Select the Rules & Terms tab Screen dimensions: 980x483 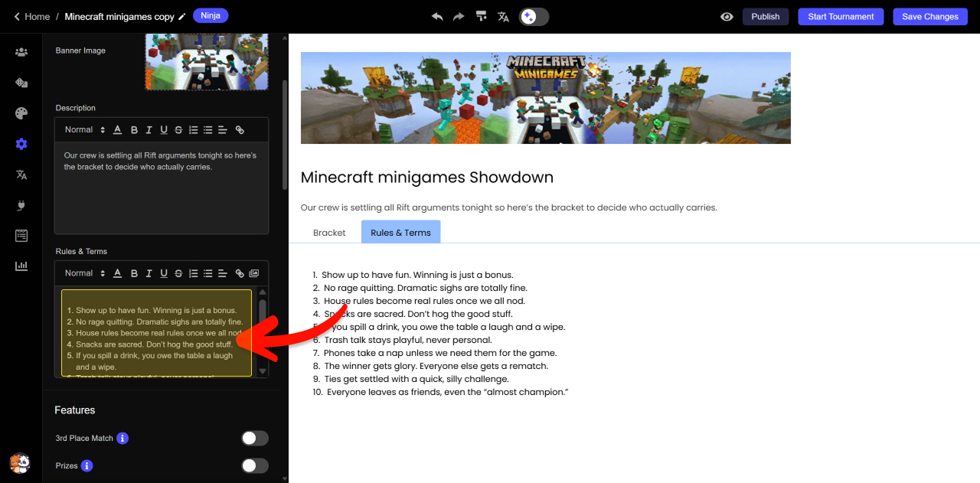coord(400,233)
